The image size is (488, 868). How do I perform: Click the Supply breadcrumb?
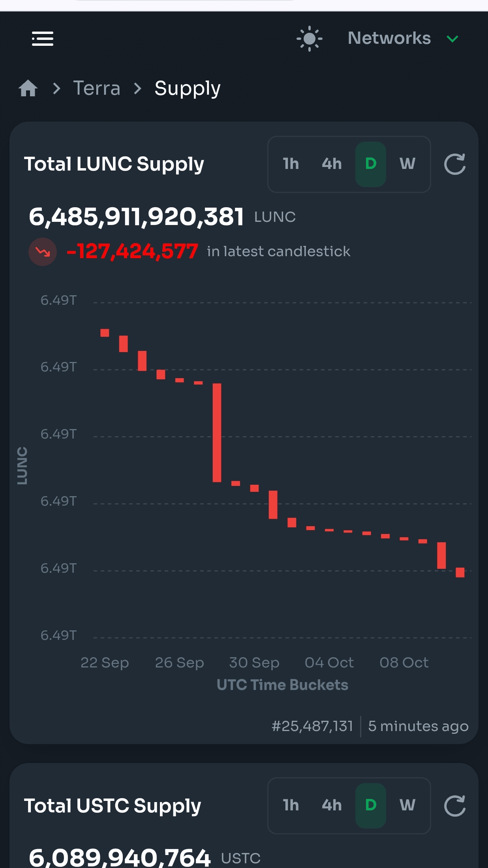(188, 88)
